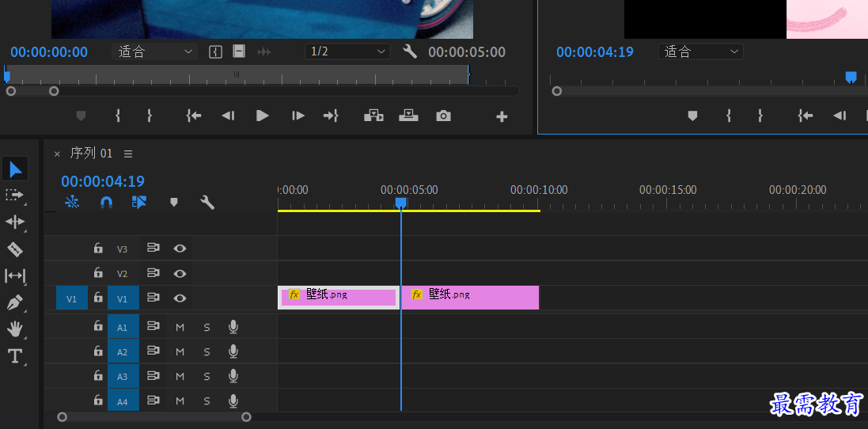
Task: Add marker in Source monitor
Action: point(81,116)
